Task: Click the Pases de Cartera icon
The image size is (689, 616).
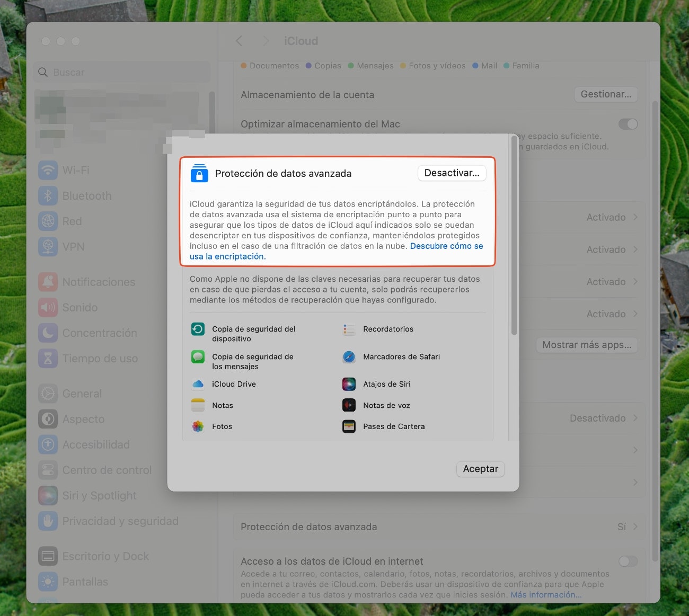Action: click(349, 426)
